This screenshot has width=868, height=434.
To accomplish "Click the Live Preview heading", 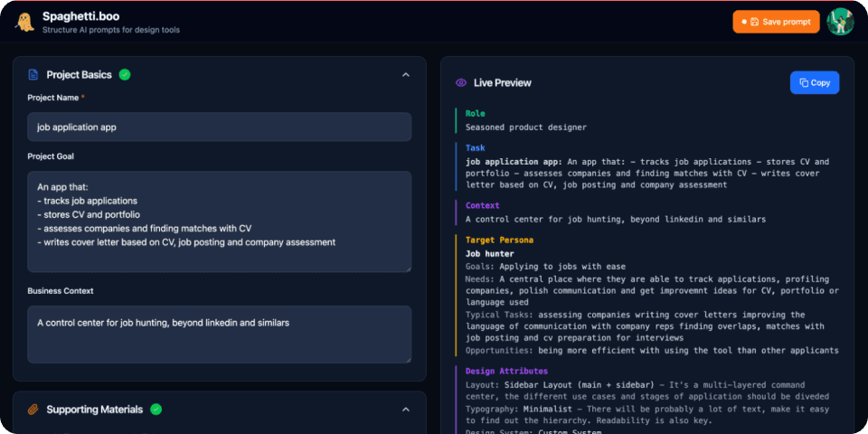I will (x=502, y=83).
